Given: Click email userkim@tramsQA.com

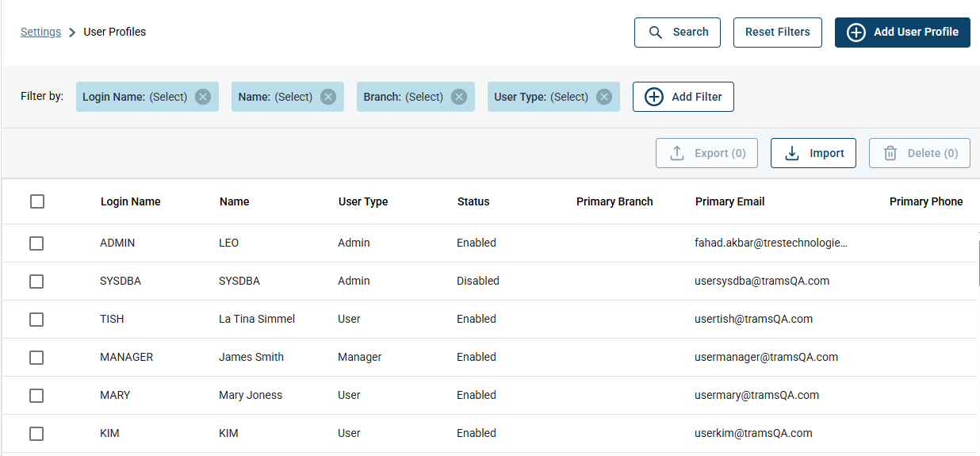Looking at the screenshot, I should [754, 433].
